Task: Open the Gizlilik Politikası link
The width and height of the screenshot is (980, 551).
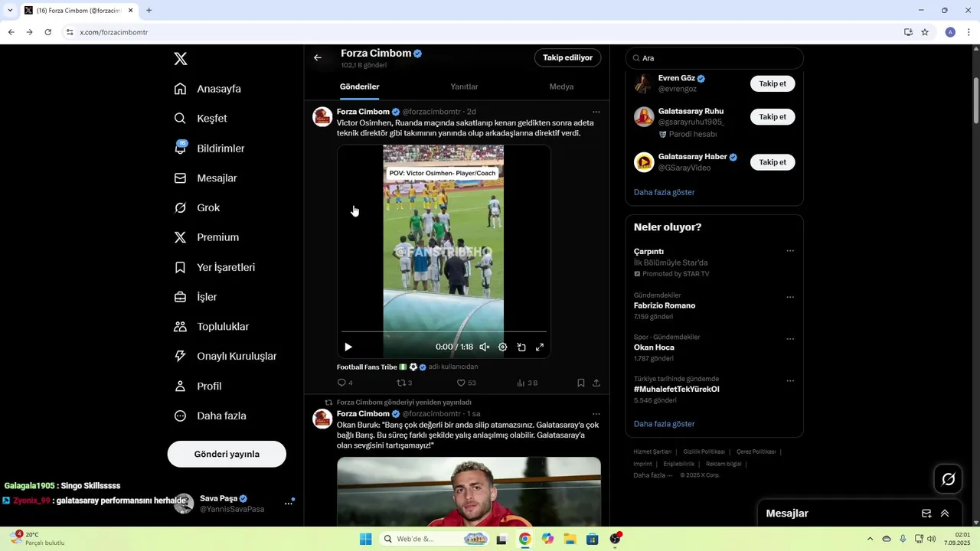Action: point(704,452)
